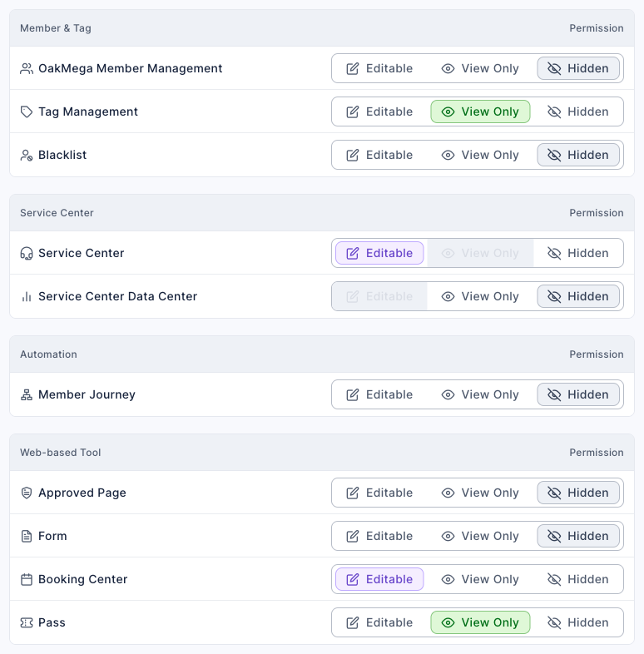The width and height of the screenshot is (644, 654).
Task: Hide the Service Center row
Action: (578, 253)
